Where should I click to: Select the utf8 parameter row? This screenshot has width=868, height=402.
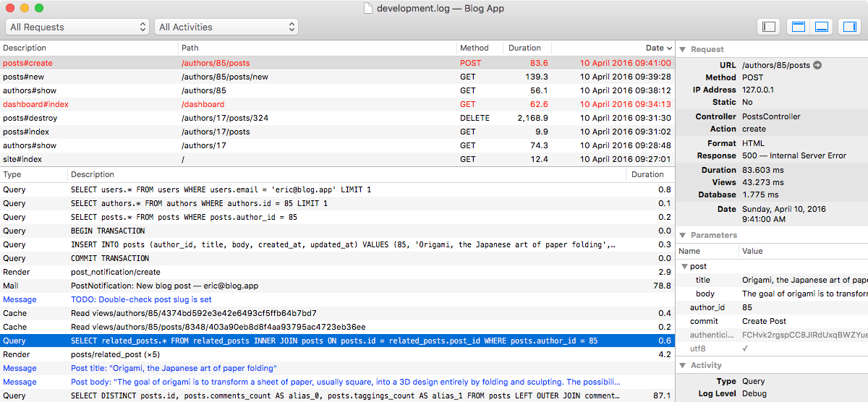click(x=772, y=348)
